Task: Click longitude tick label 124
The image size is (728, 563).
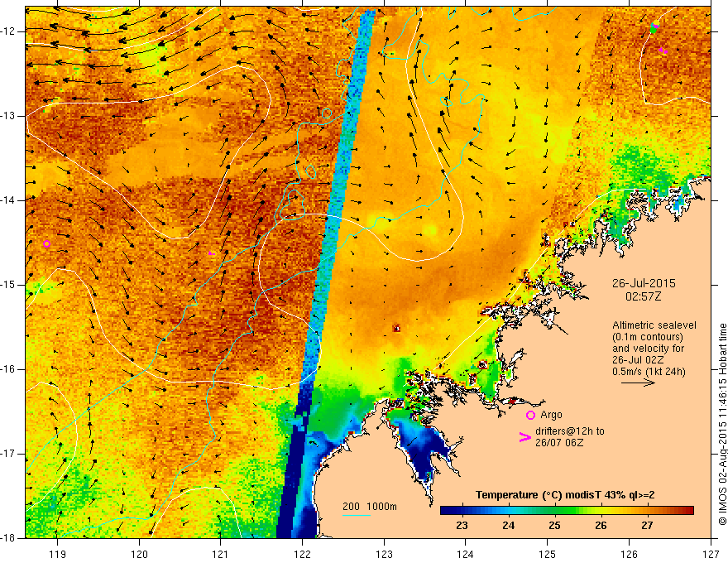Action: [x=465, y=555]
